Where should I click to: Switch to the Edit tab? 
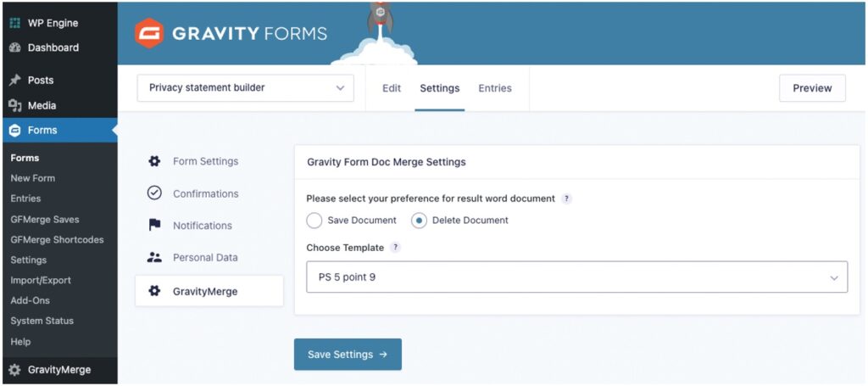(392, 88)
